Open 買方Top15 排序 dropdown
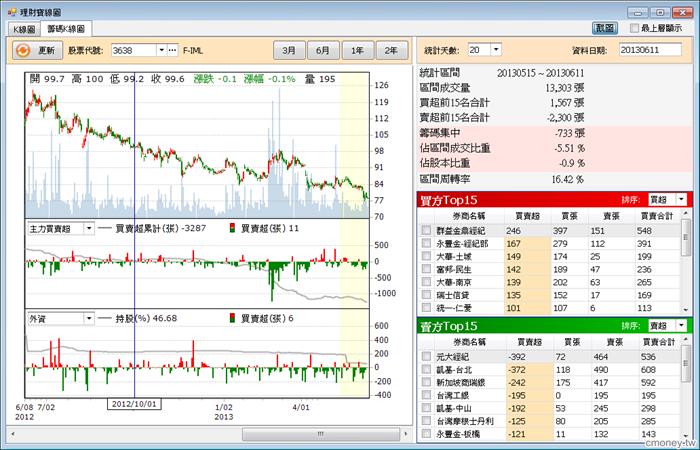The height and width of the screenshot is (450, 700). pos(681,200)
